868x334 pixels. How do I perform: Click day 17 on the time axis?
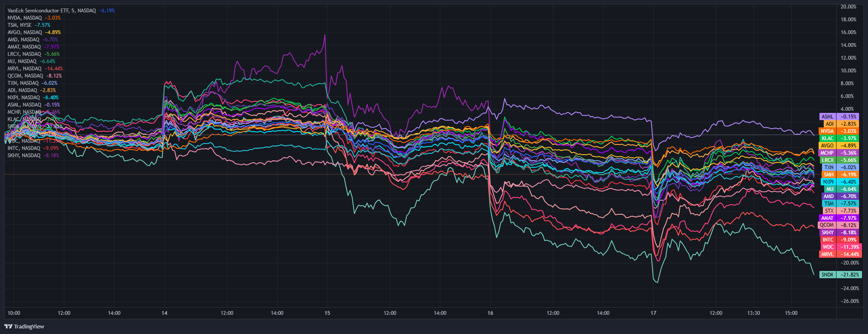tap(653, 313)
